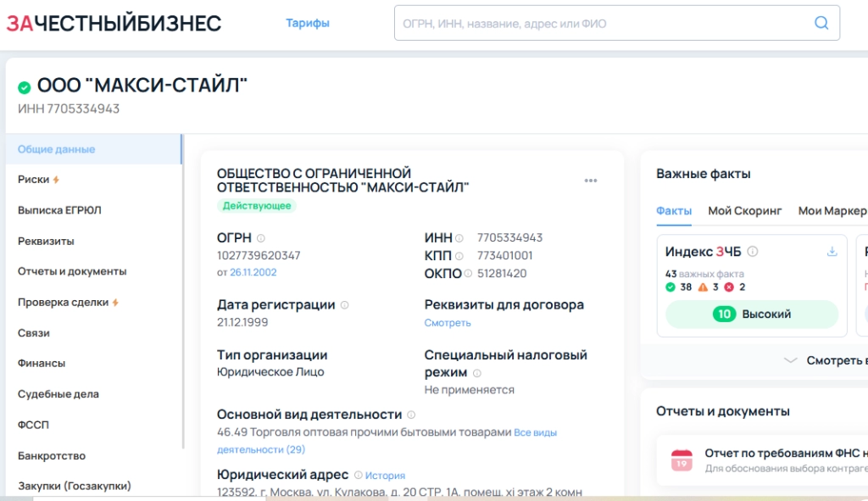This screenshot has height=501, width=868.
Task: Open Судебные дела in sidebar
Action: [58, 394]
